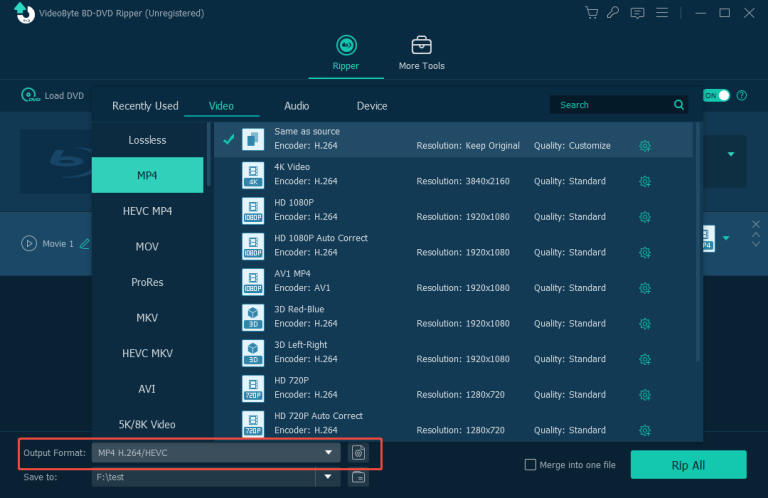Switch to the Ripper section
Image resolution: width=768 pixels, height=498 pixels.
346,53
